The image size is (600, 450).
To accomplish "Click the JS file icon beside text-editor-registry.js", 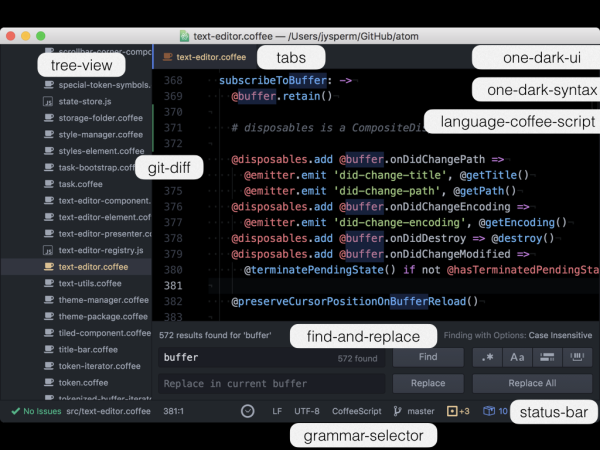I will tap(48, 251).
